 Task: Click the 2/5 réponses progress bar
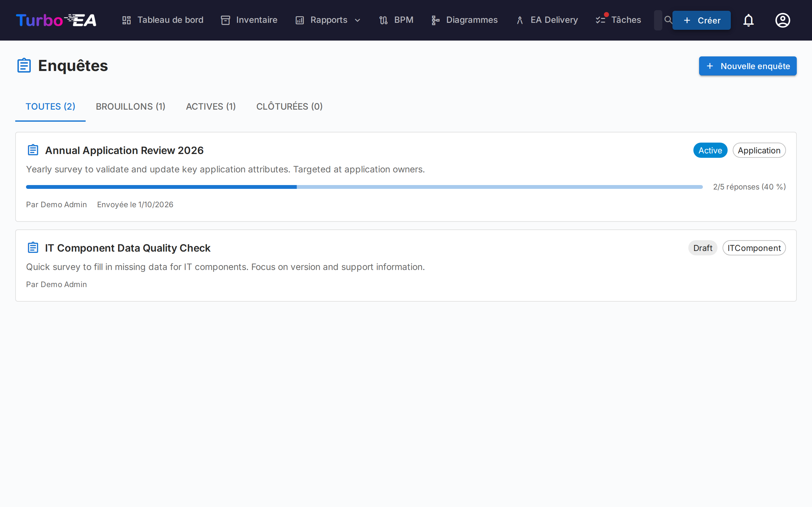pyautogui.click(x=364, y=187)
